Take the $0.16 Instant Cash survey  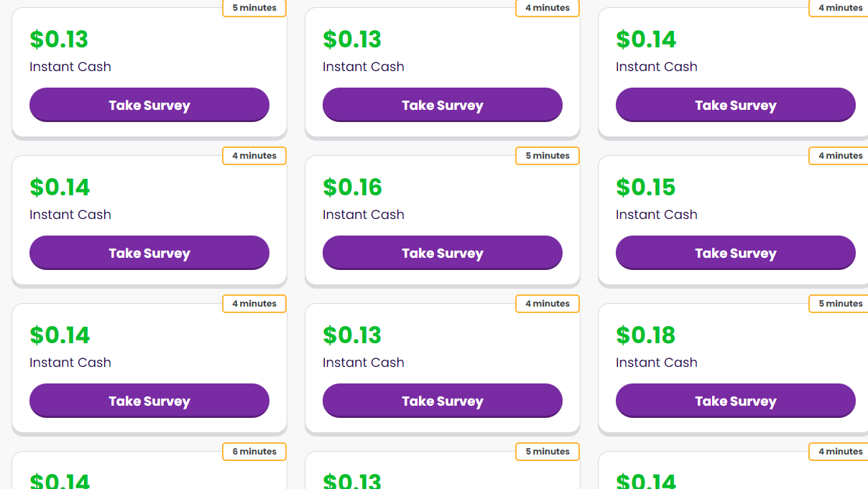point(442,252)
